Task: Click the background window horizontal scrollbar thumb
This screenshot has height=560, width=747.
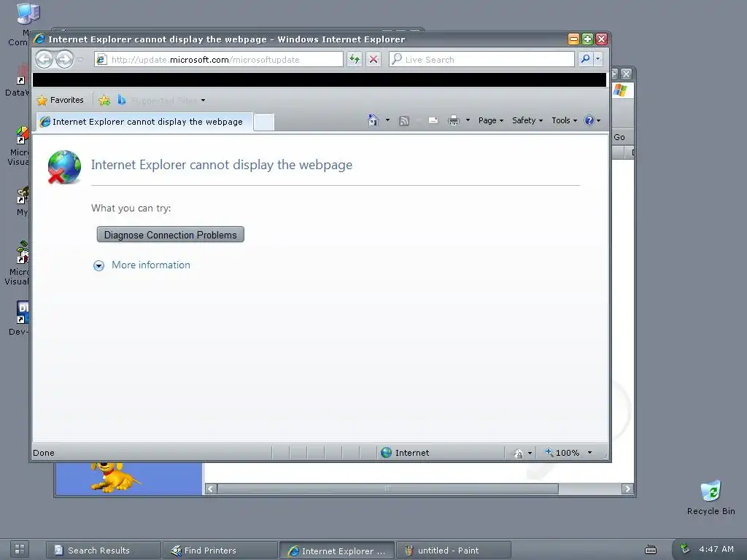Action: pos(388,489)
